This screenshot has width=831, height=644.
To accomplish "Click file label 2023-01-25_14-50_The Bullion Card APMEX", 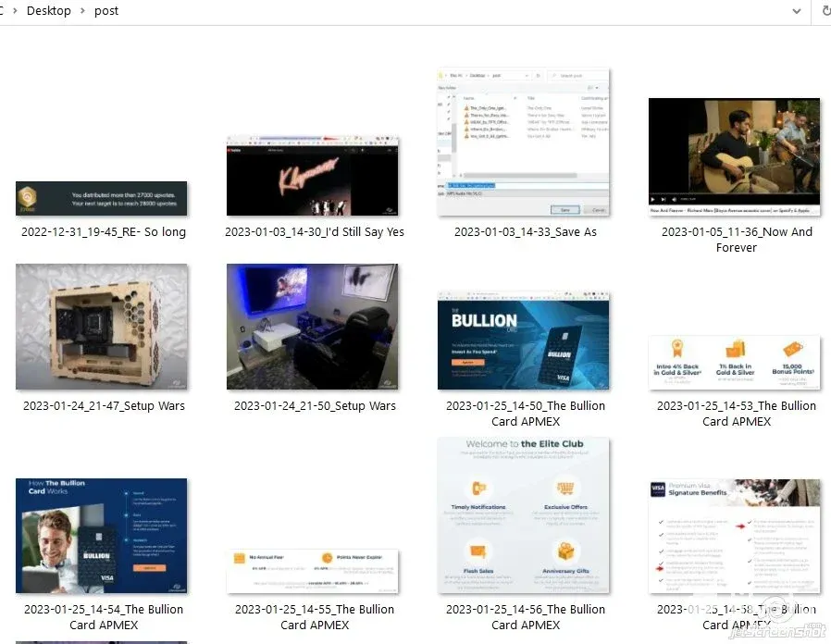I will click(x=526, y=414).
